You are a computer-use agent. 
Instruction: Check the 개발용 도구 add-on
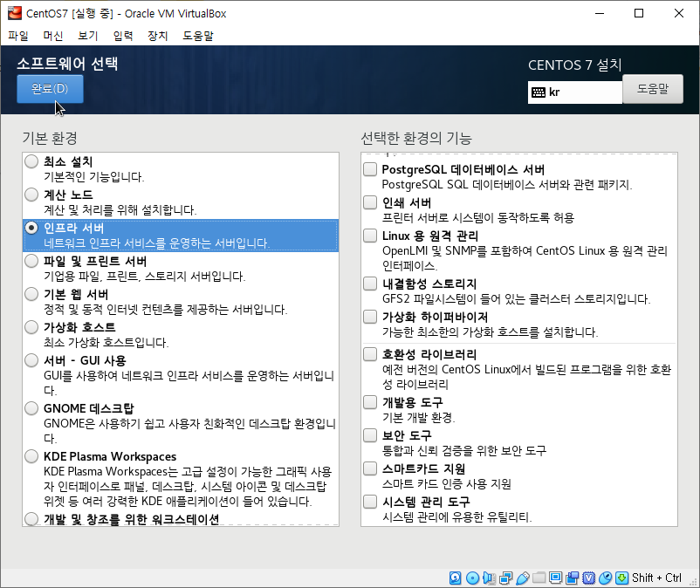click(370, 402)
